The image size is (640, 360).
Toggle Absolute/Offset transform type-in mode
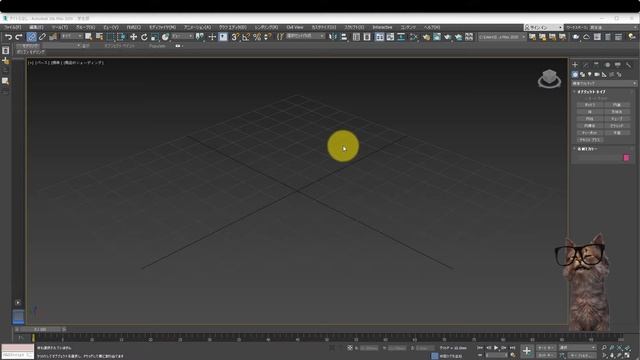(350, 348)
